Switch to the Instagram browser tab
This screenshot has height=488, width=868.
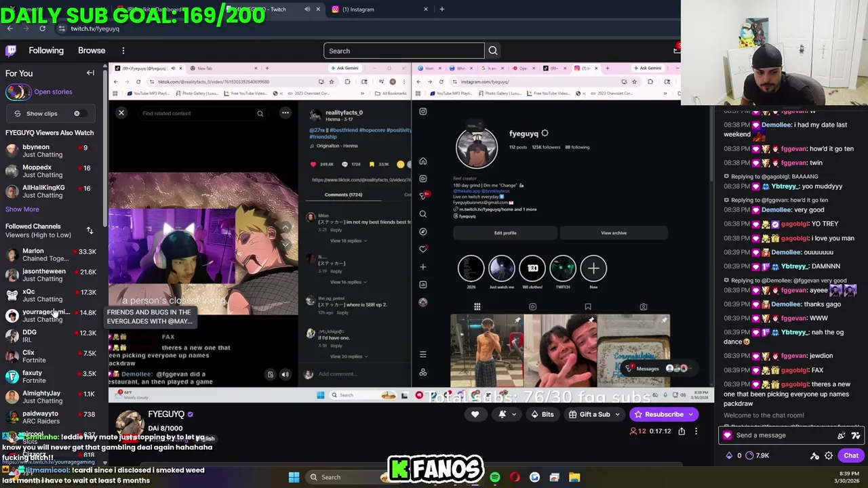[380, 9]
